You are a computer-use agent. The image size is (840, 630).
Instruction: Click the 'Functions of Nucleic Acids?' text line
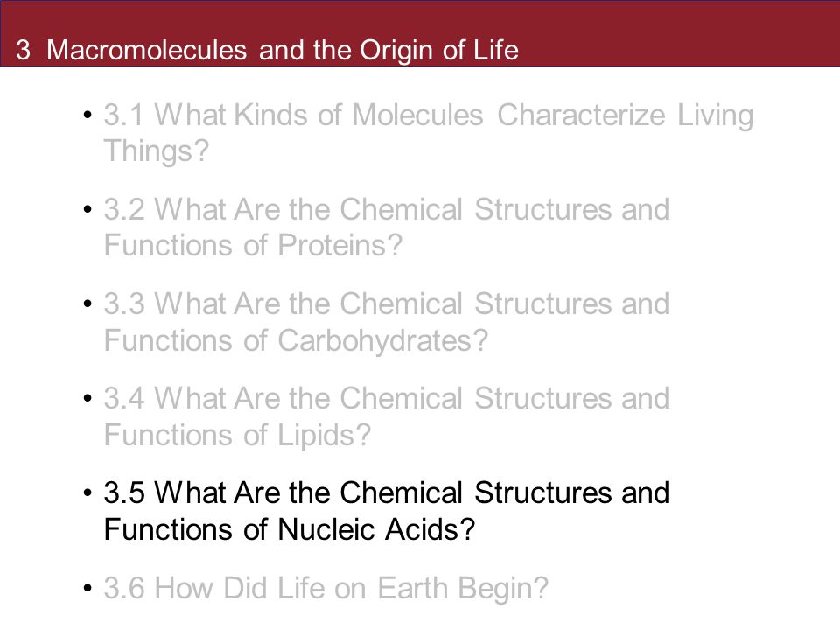tap(290, 529)
